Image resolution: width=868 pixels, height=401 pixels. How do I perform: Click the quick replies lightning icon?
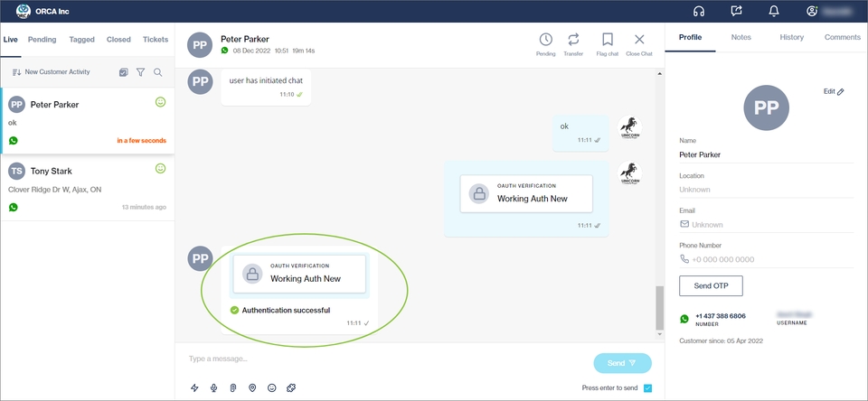(x=194, y=387)
